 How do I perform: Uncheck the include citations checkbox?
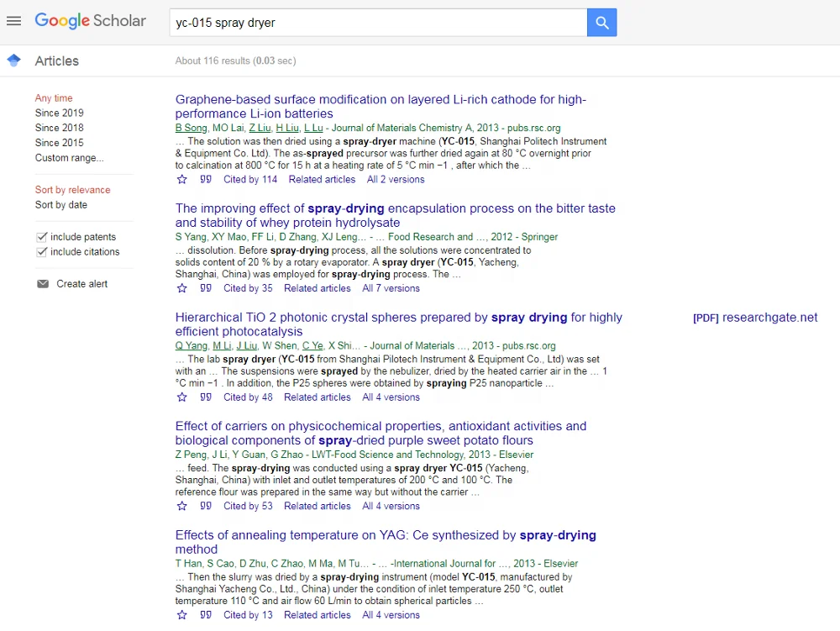tap(42, 252)
